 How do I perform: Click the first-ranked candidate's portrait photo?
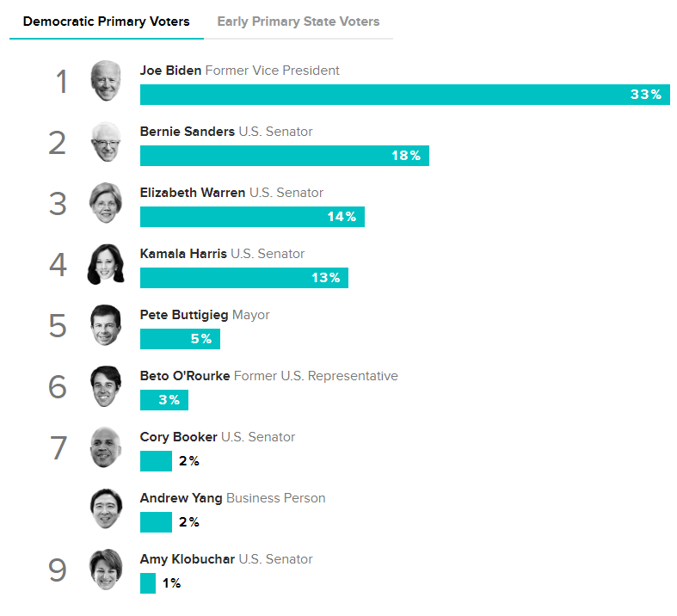coord(107,81)
